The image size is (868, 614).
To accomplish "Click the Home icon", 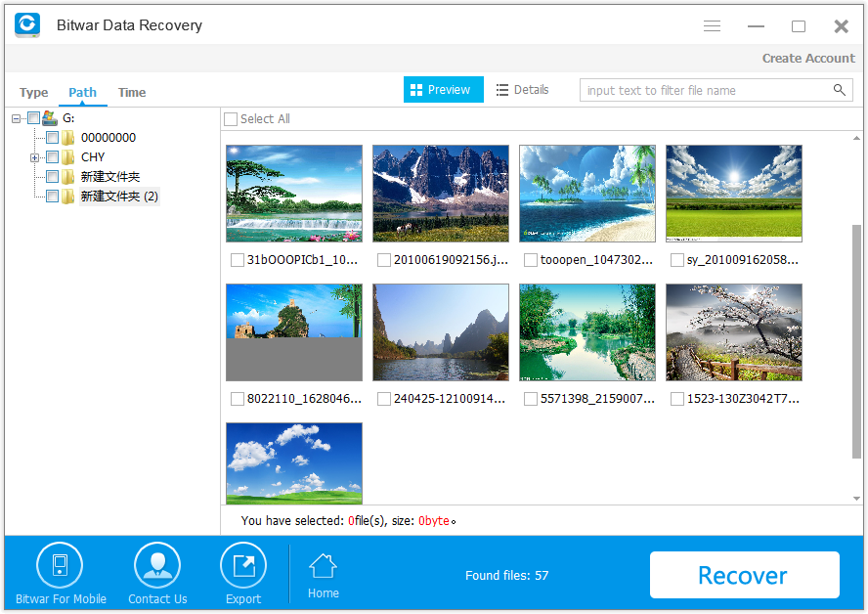I will 323,565.
